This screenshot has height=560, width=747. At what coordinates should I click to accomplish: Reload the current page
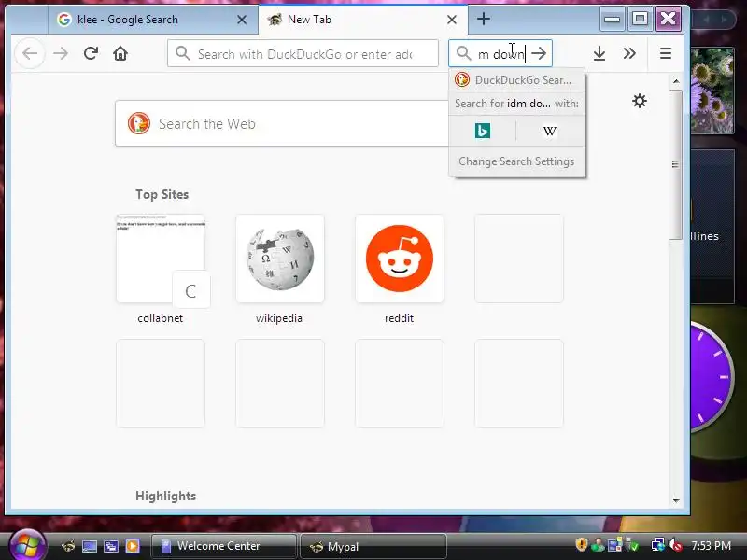point(91,53)
